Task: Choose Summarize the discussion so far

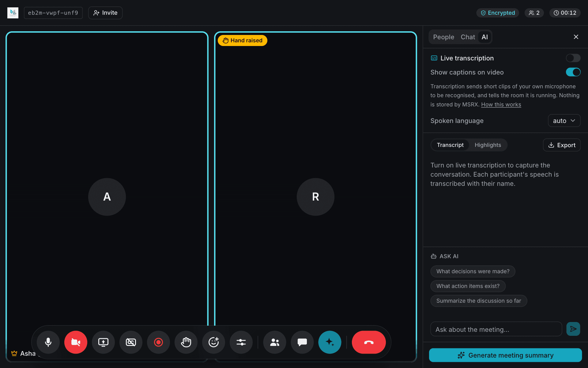Action: [x=479, y=301]
